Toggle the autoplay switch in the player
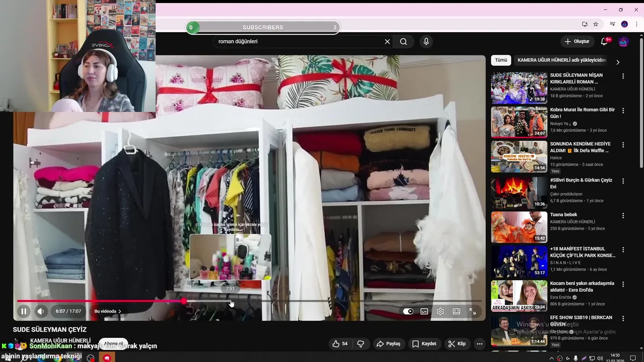Viewport: 644px width, 362px height. 408,311
